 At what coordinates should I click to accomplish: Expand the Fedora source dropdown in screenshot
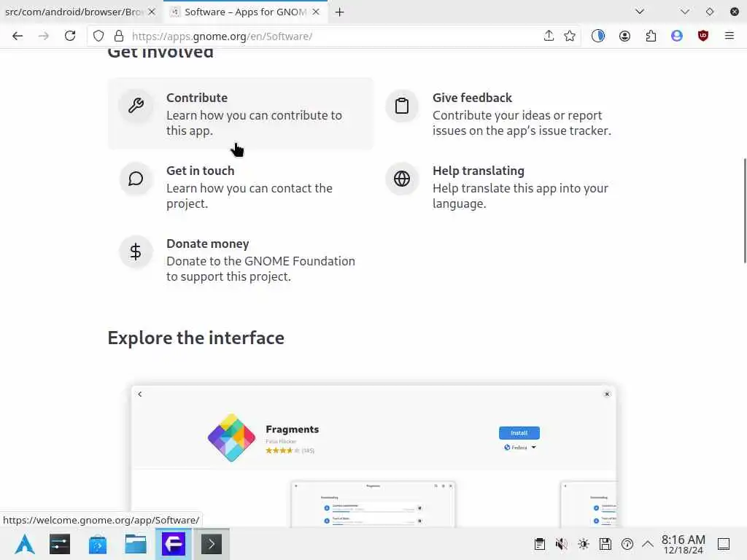coord(520,447)
